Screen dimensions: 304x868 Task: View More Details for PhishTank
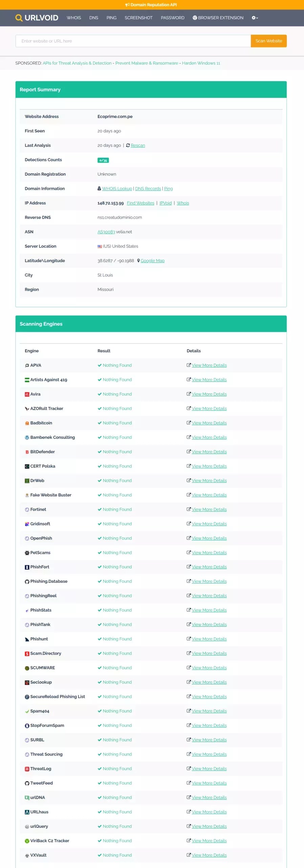(x=209, y=625)
